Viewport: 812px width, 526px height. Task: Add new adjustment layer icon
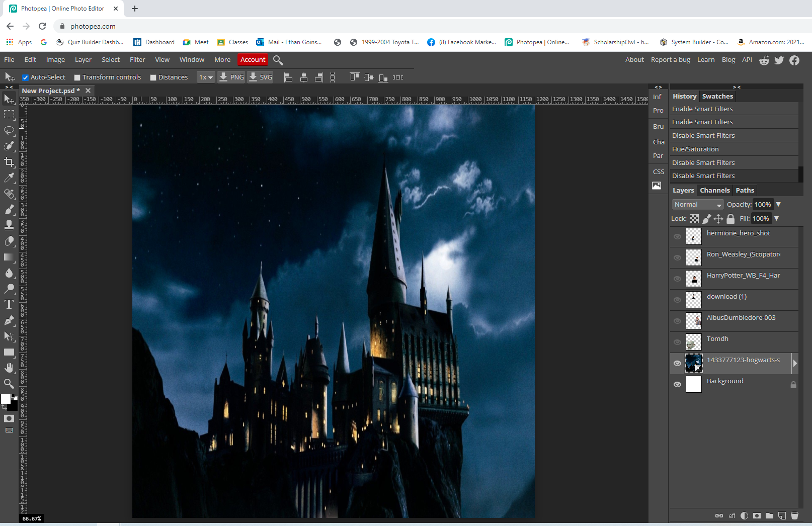[744, 515]
